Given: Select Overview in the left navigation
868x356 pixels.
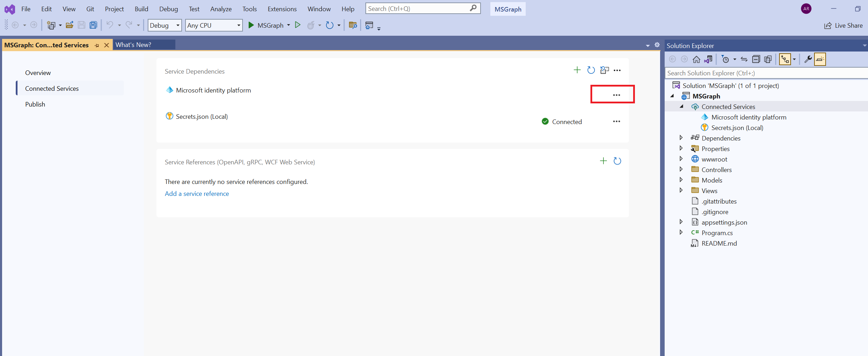Looking at the screenshot, I should pyautogui.click(x=38, y=73).
